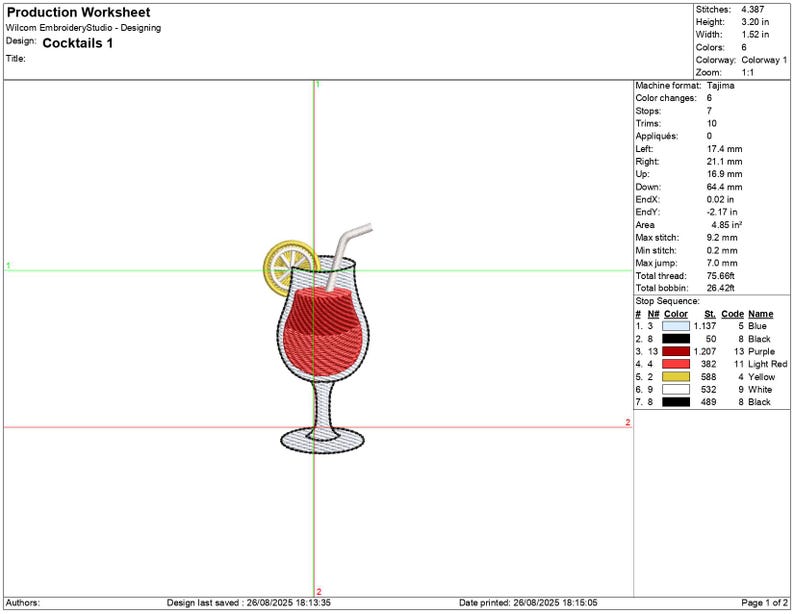Click the Total bobbin value 26.42ft
The width and height of the screenshot is (794, 614).
pyautogui.click(x=721, y=288)
